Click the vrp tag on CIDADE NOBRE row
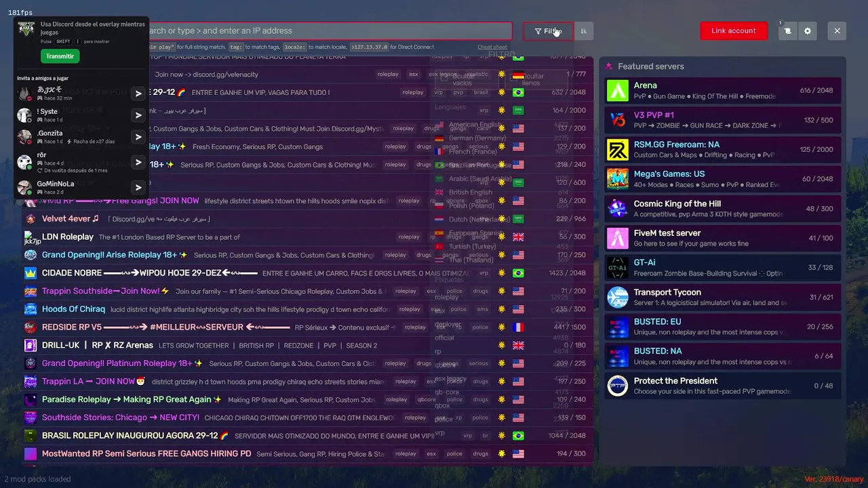 click(484, 273)
